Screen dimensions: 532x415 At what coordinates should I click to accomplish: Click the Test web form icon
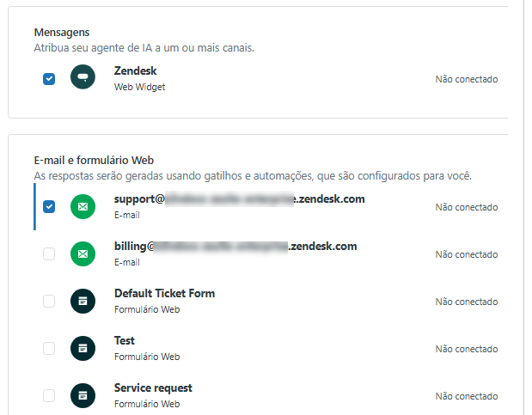point(83,349)
